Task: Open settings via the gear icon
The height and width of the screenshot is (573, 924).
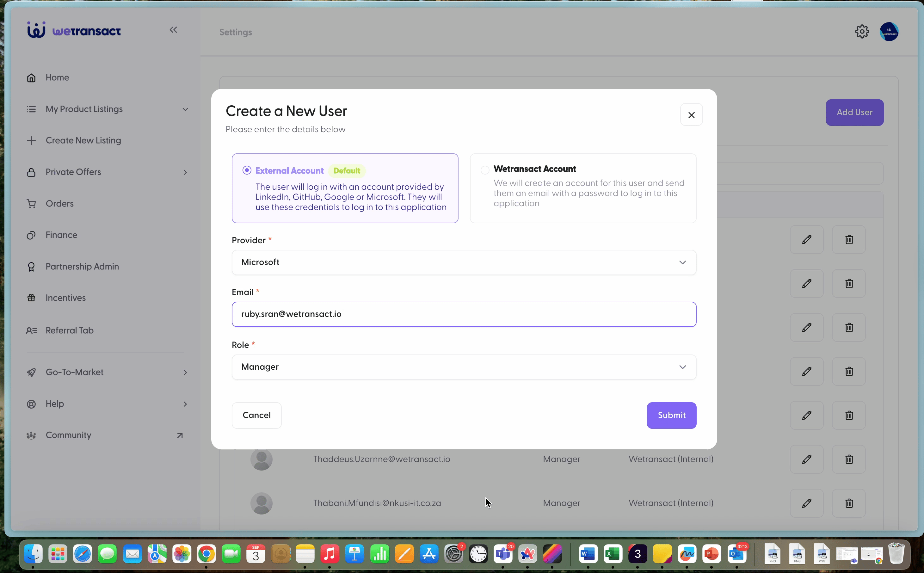Action: click(x=862, y=31)
